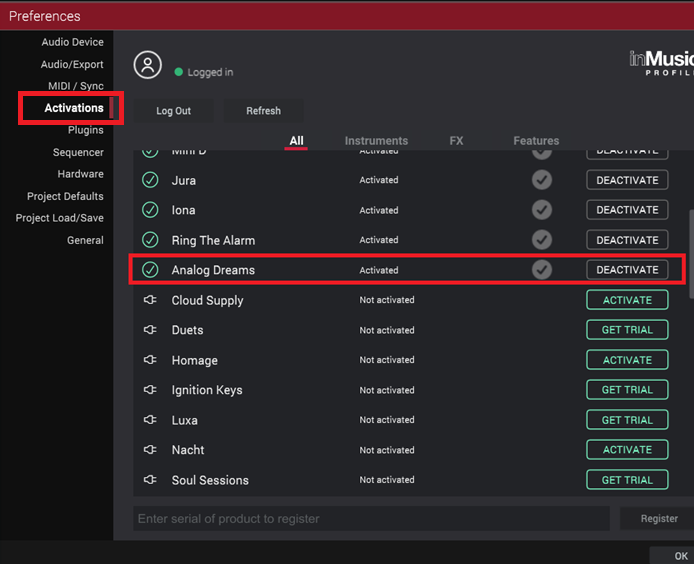Get trial for Soul Sessions

(627, 479)
